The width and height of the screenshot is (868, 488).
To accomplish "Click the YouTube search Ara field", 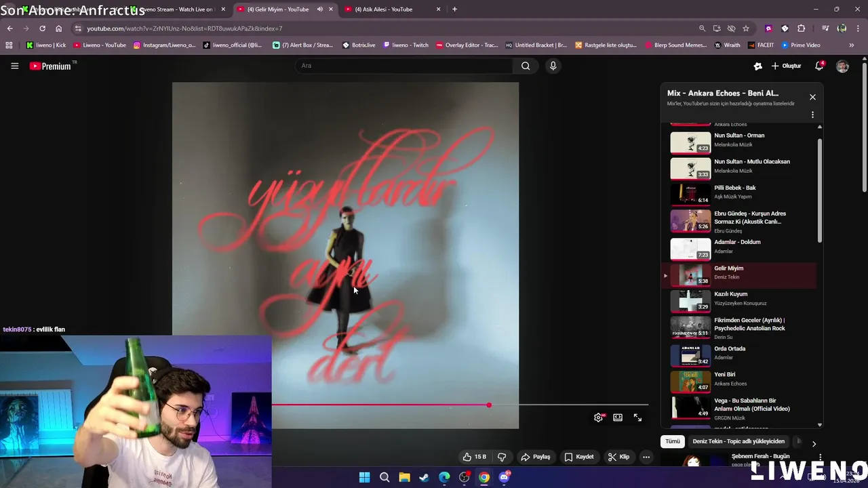I will (x=403, y=66).
